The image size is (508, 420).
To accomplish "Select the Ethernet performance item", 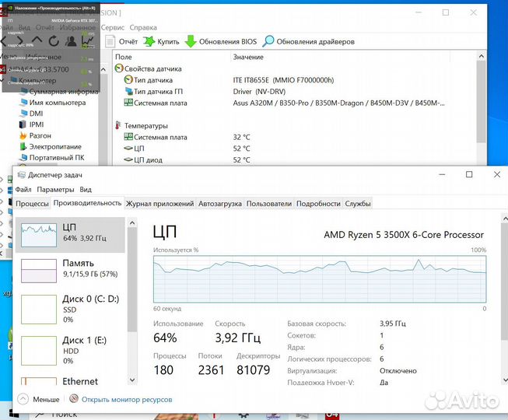I will [x=70, y=381].
